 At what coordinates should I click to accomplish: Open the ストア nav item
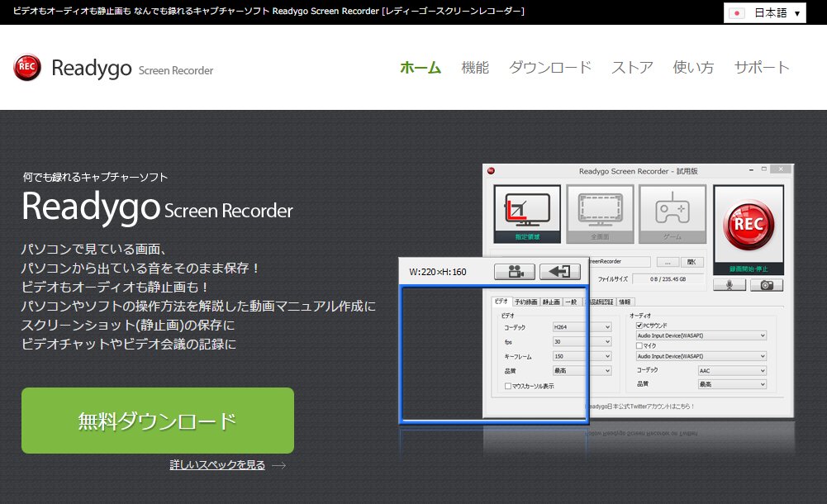click(x=632, y=68)
